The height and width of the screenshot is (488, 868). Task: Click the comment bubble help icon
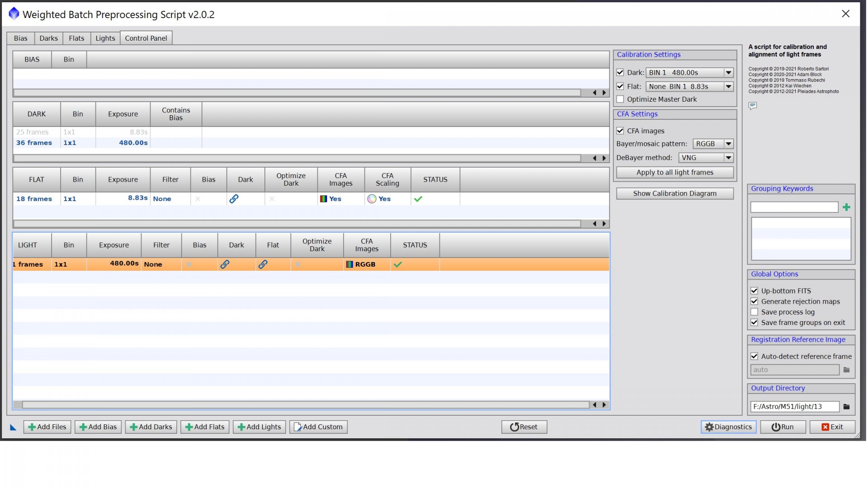point(752,106)
